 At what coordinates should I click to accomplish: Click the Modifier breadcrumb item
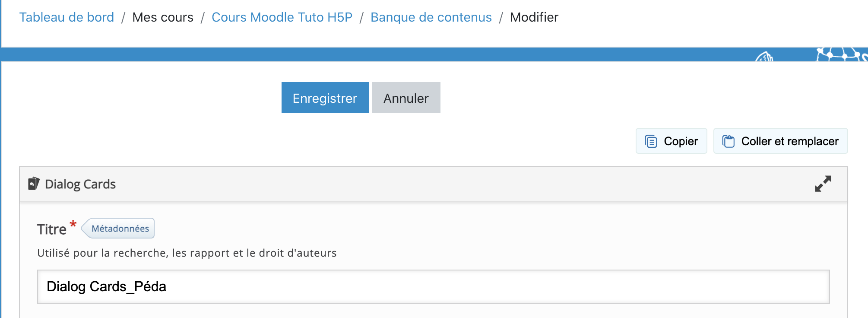point(534,17)
